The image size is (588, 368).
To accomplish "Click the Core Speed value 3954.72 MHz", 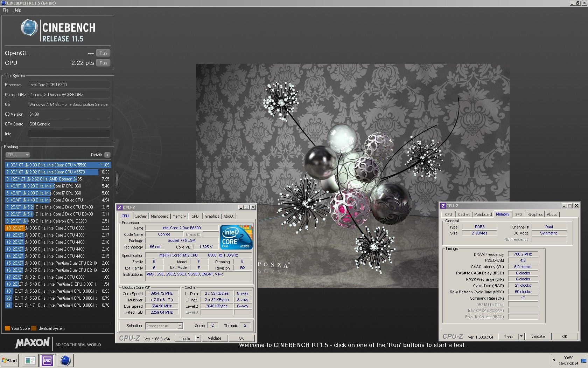I will point(162,294).
